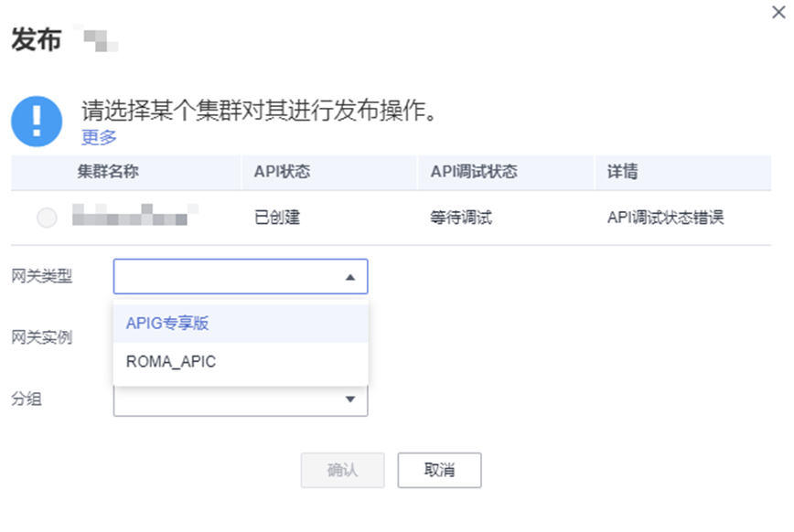The width and height of the screenshot is (794, 532).
Task: Select the cluster radio button in the table row
Action: 47,218
